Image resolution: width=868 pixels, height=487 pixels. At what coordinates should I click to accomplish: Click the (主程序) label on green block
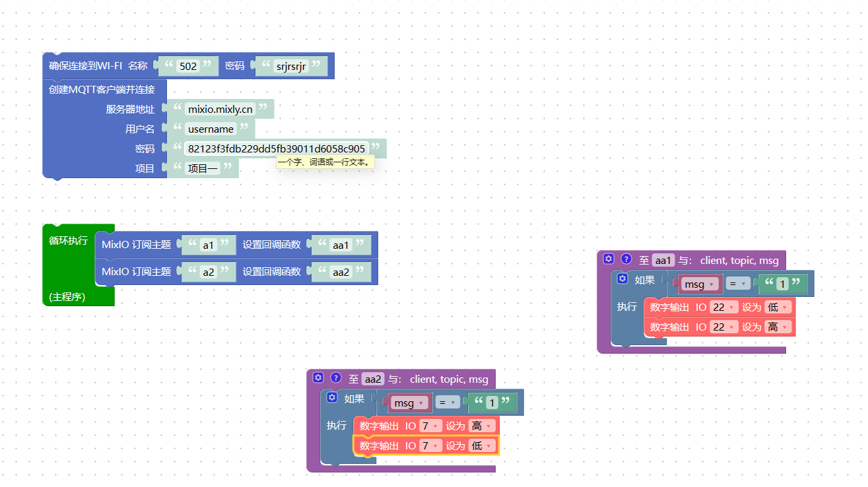(67, 297)
